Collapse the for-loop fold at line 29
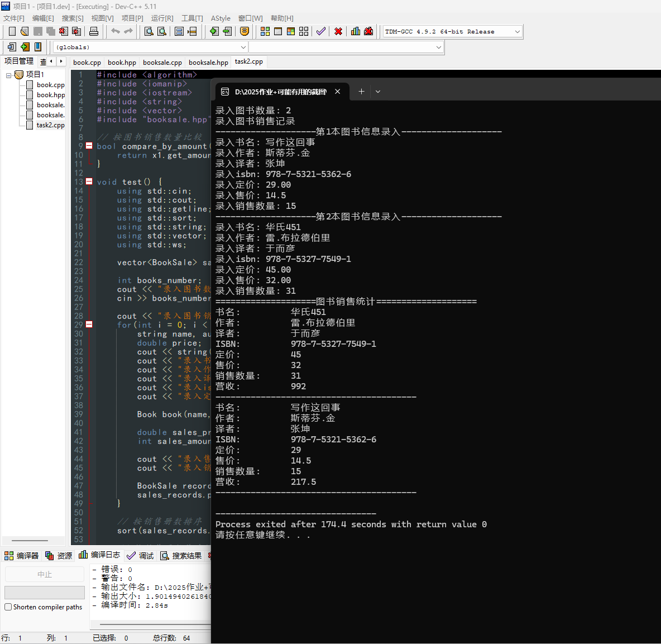 pos(89,325)
